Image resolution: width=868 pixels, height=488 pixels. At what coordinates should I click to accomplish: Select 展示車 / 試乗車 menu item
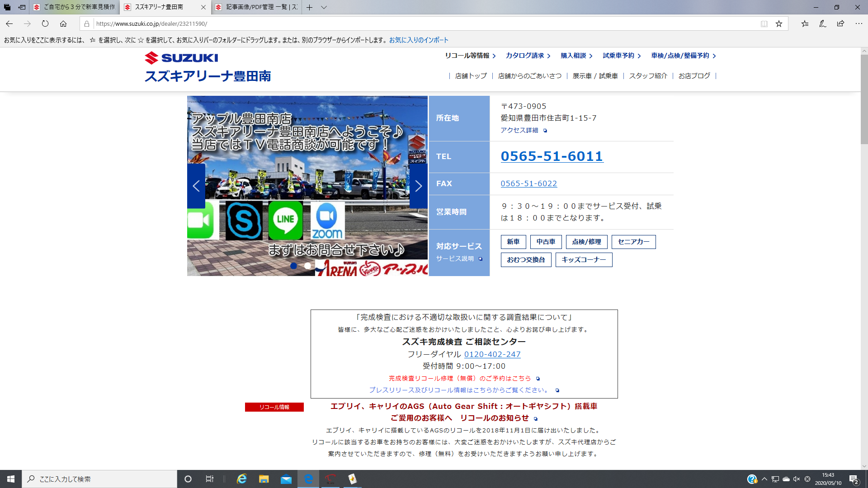click(595, 76)
